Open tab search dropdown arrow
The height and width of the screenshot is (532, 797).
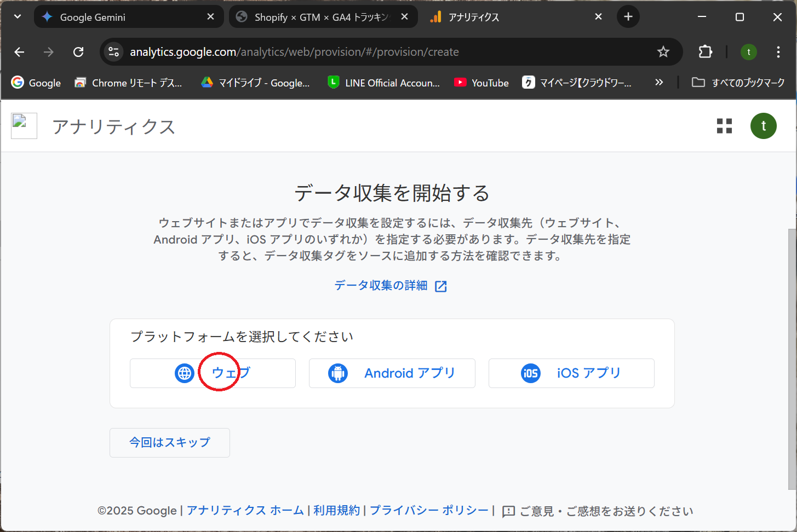click(18, 17)
